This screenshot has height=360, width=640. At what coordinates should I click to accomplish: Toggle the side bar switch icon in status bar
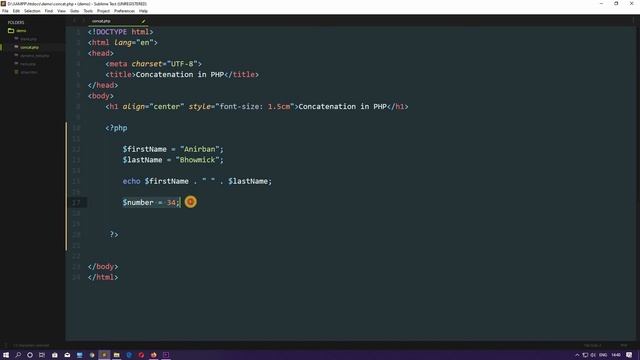pos(6,345)
